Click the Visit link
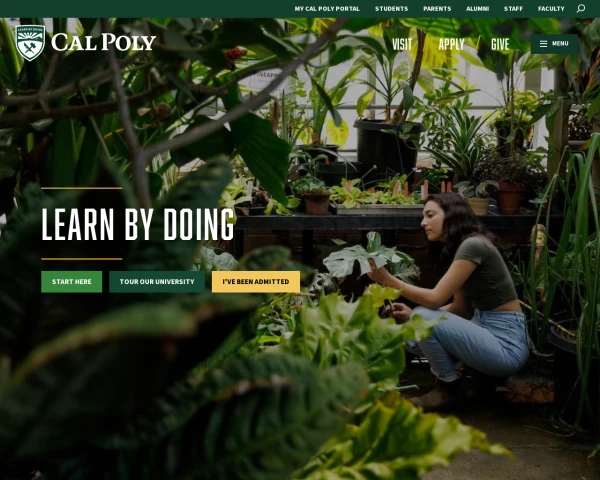The width and height of the screenshot is (600, 480). tap(402, 44)
